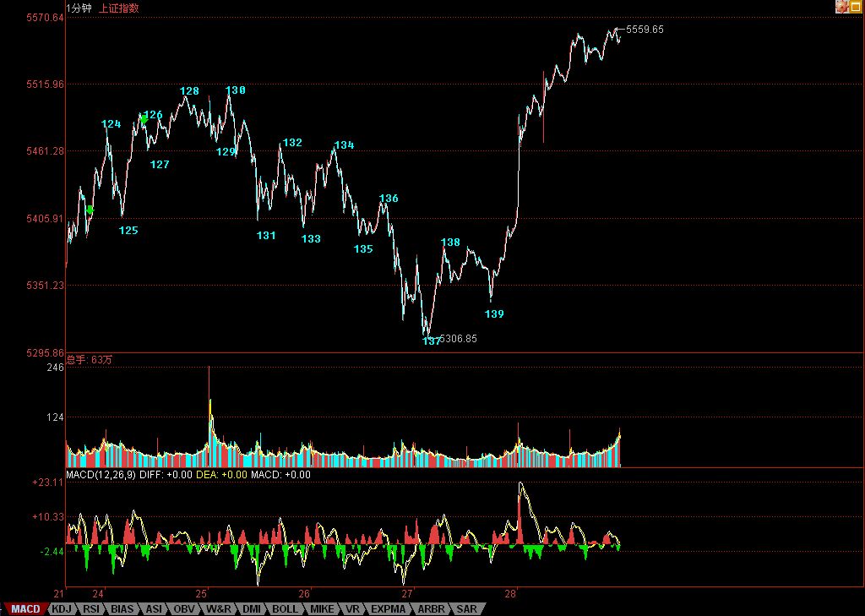Click the 5559.65 latest price label
The width and height of the screenshot is (865, 616).
(645, 30)
